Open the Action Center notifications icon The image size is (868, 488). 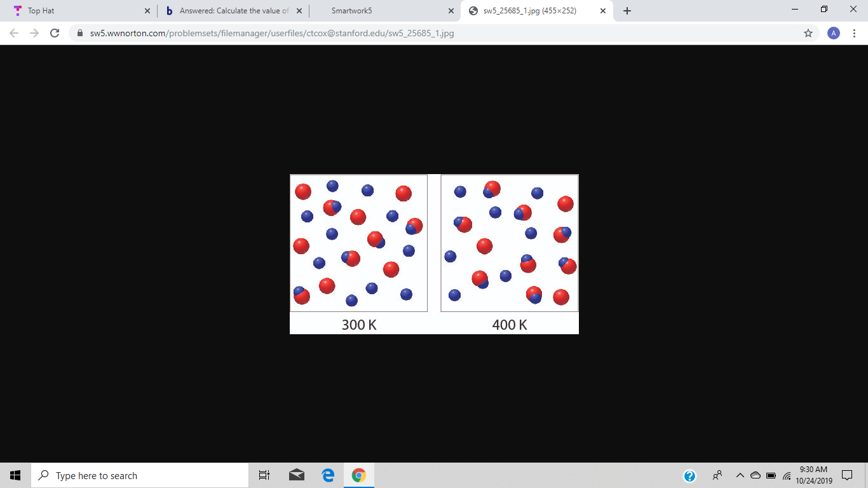(847, 475)
